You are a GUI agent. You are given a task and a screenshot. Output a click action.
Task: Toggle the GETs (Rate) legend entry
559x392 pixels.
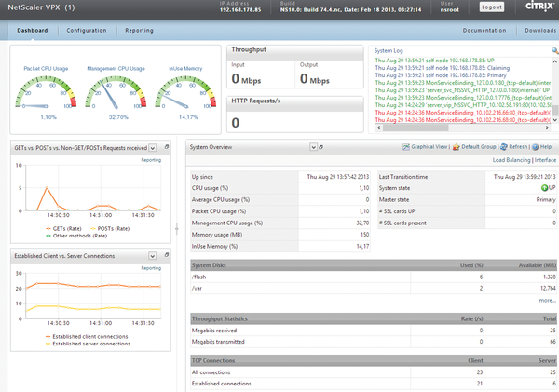pyautogui.click(x=63, y=229)
